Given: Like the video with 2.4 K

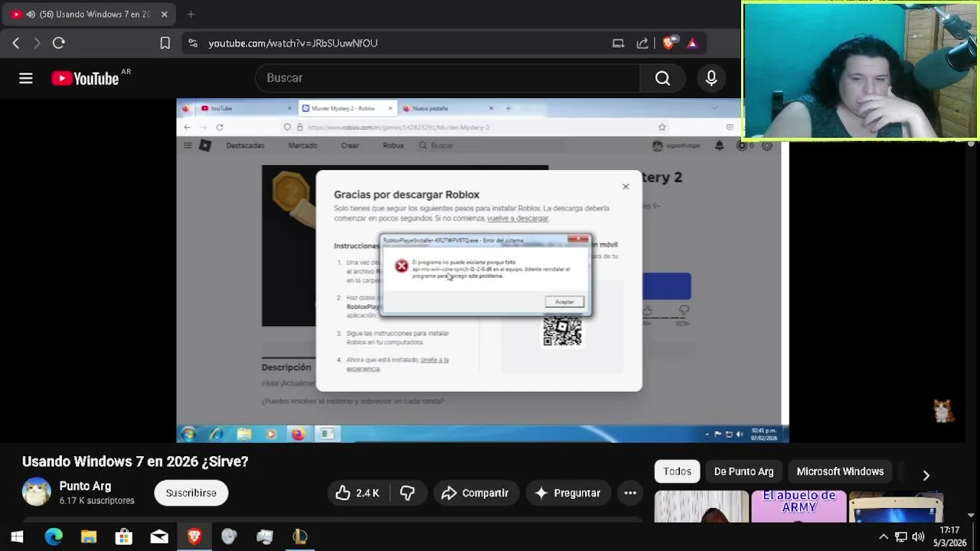Looking at the screenshot, I should tap(358, 493).
